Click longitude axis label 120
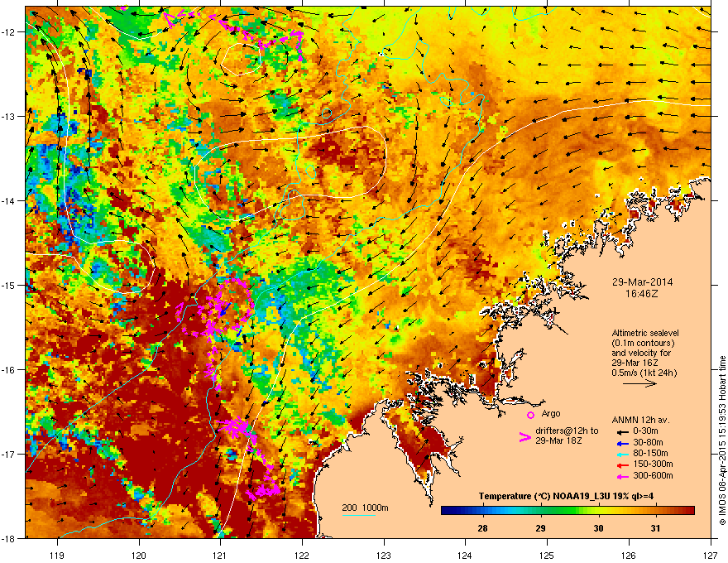This screenshot has width=728, height=563. (x=139, y=555)
